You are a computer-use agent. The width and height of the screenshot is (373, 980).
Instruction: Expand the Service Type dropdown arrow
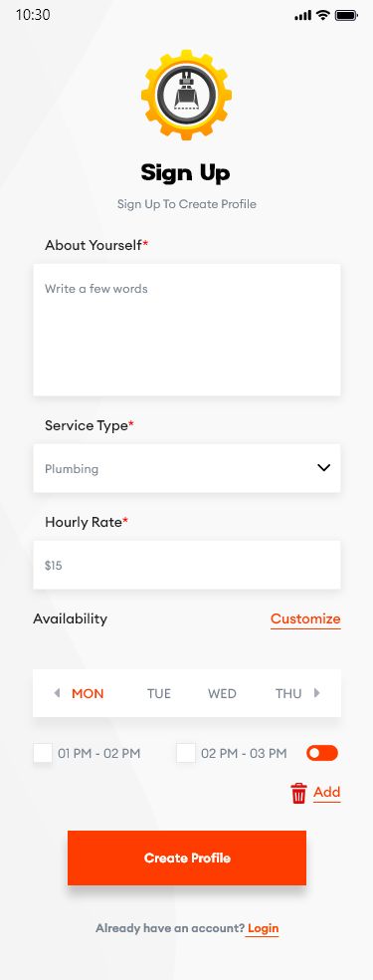pos(323,467)
